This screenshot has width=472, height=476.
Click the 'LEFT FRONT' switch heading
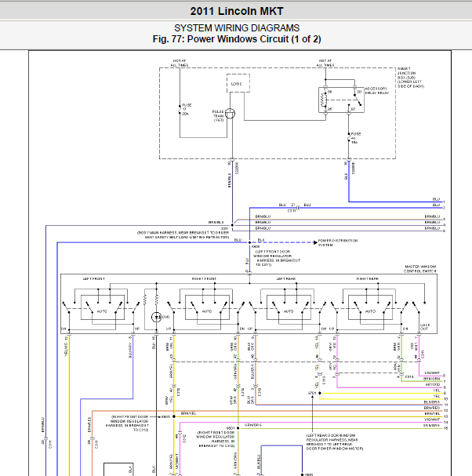(x=94, y=278)
